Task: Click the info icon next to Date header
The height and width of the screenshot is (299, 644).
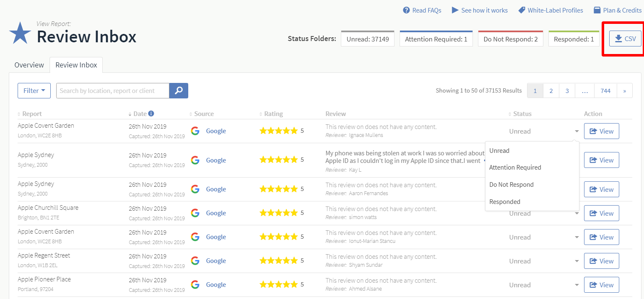Action: tap(151, 113)
